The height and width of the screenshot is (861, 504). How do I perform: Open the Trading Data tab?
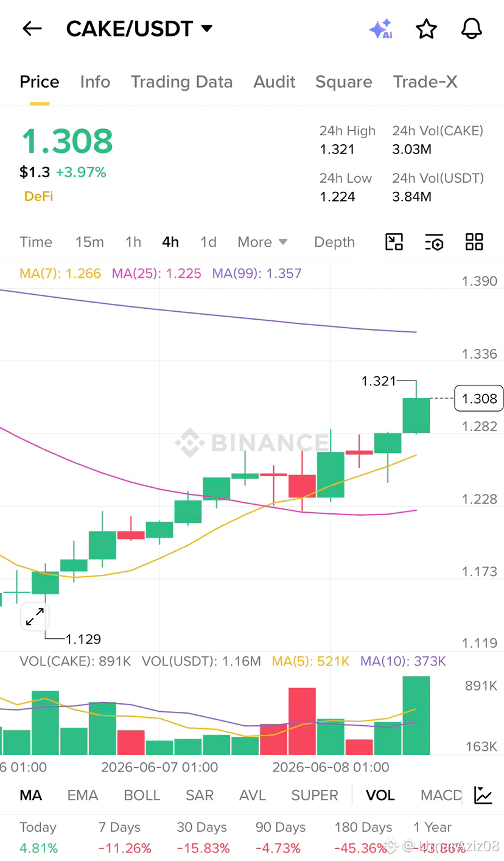pos(181,82)
